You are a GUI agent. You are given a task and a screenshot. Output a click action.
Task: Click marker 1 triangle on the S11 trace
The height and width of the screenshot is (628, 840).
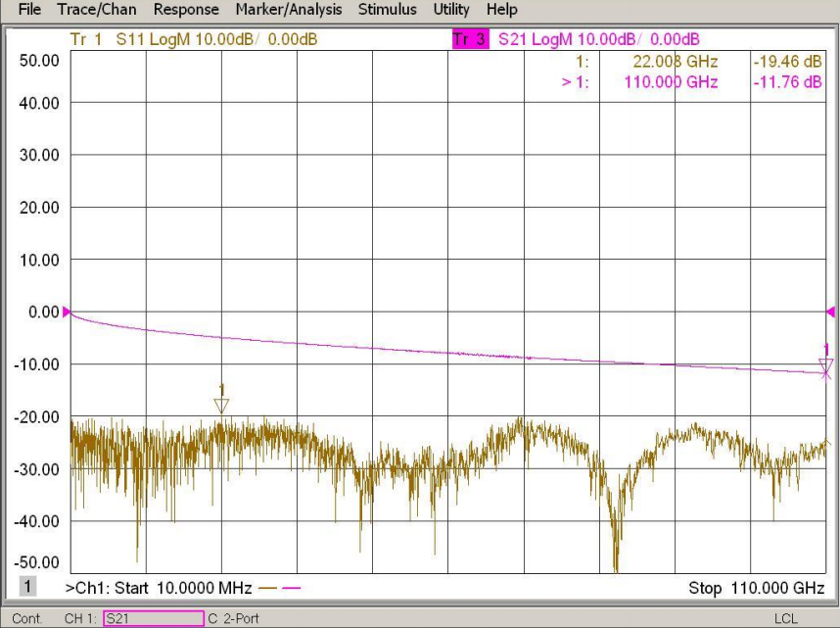221,405
